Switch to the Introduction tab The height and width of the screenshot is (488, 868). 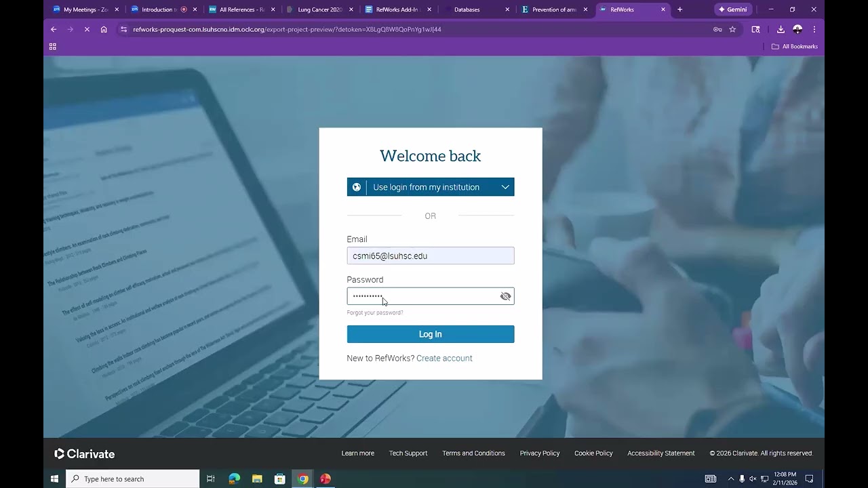coord(164,9)
